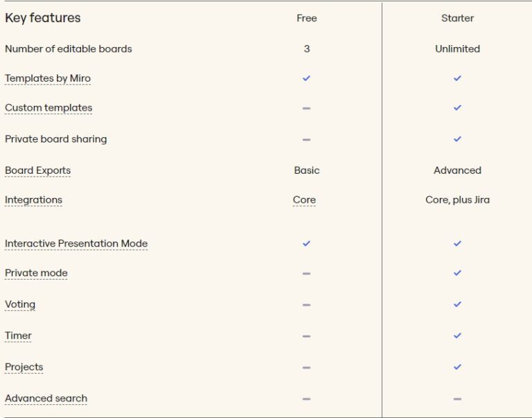Click the Free dash for Private mode
Image resolution: width=532 pixels, height=418 pixels.
click(306, 273)
